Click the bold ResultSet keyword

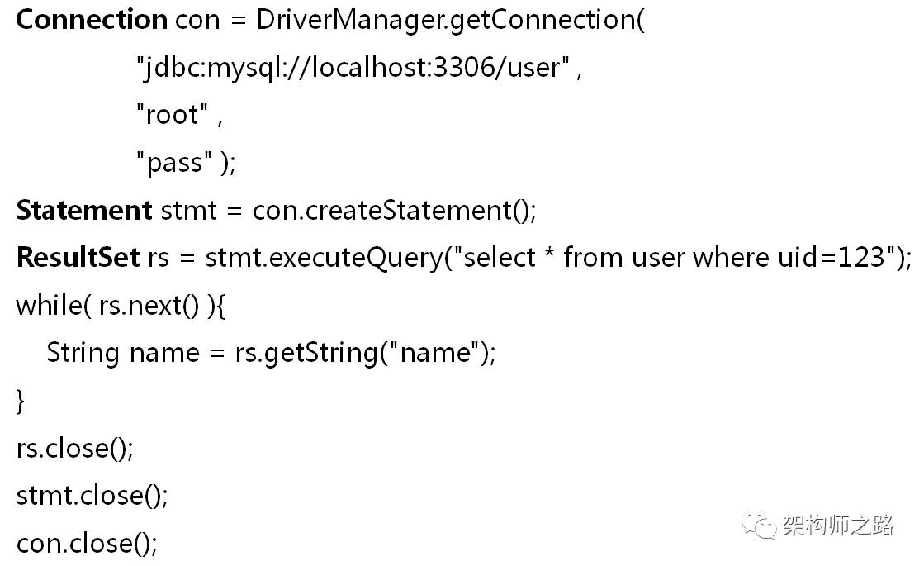tap(78, 258)
